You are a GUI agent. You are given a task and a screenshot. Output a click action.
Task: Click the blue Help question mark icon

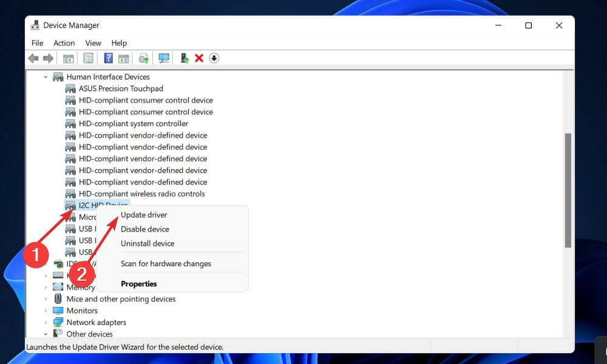pyautogui.click(x=108, y=58)
